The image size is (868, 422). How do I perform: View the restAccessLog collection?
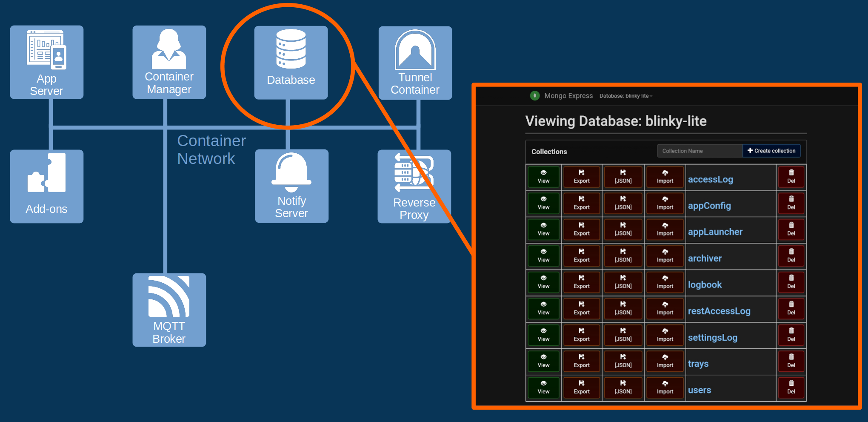(x=543, y=309)
